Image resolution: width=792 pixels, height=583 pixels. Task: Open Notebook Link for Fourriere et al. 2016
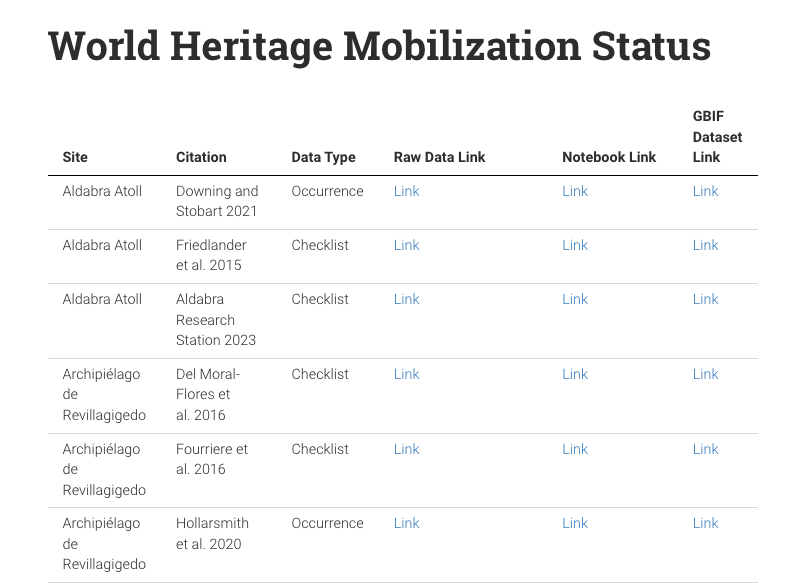575,449
